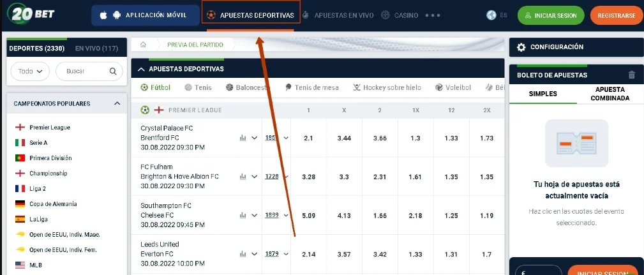Bet 3.66 on Brentford FC win
Viewport: 644px width, 275px height.
click(x=380, y=138)
